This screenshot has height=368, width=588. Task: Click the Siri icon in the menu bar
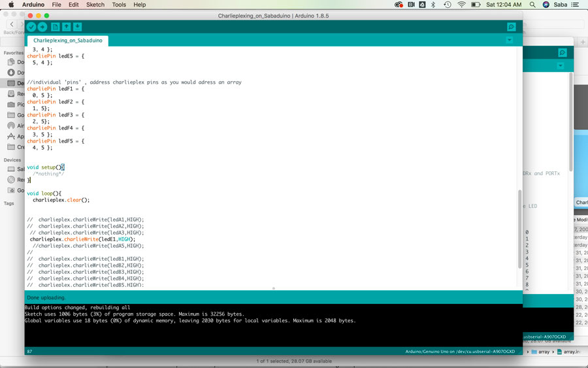pos(546,5)
